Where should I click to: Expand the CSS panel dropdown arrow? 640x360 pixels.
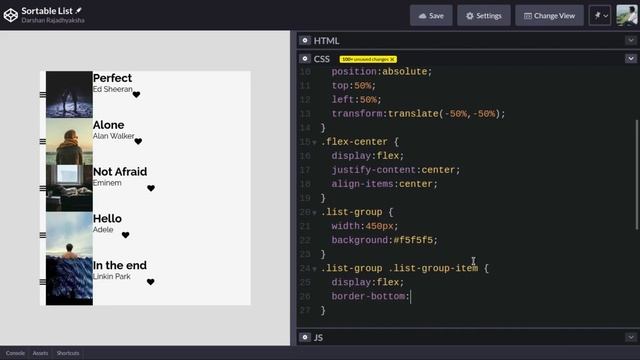coord(631,58)
